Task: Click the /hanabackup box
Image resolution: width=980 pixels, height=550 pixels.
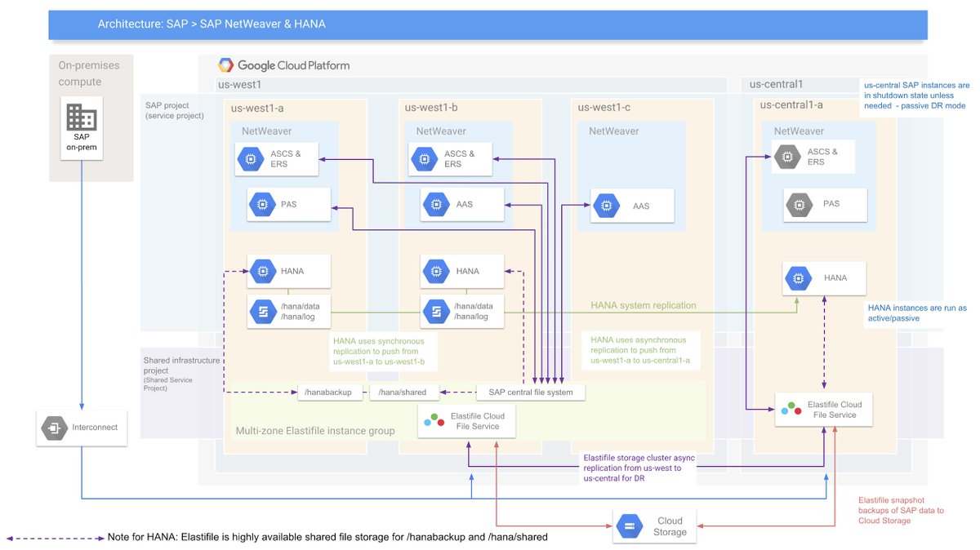Action: click(x=330, y=392)
